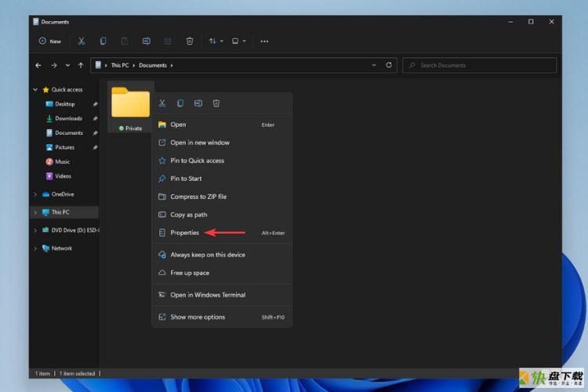The height and width of the screenshot is (392, 588).
Task: Click the pin icon beside Downloads
Action: click(95, 118)
